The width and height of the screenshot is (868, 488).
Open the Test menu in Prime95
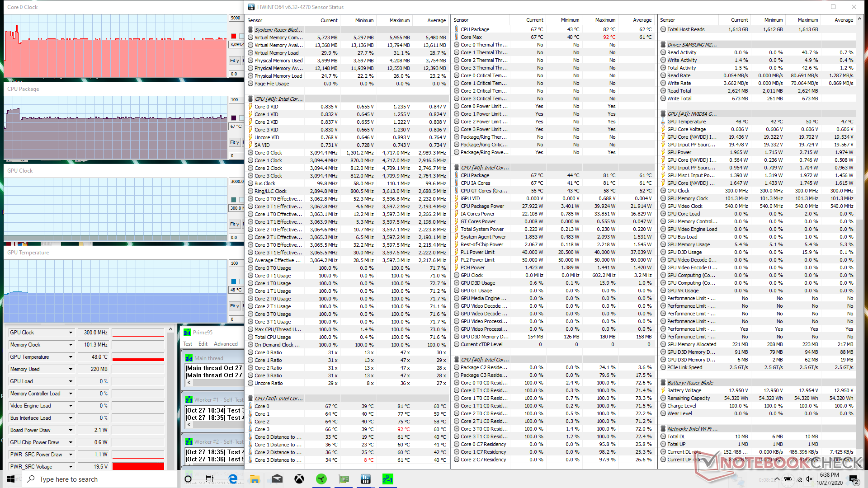(188, 344)
